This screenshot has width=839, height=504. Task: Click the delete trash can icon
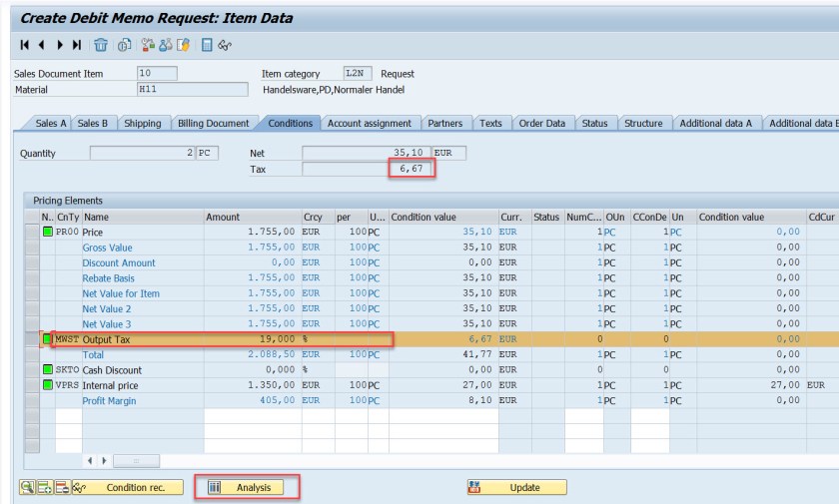(101, 45)
